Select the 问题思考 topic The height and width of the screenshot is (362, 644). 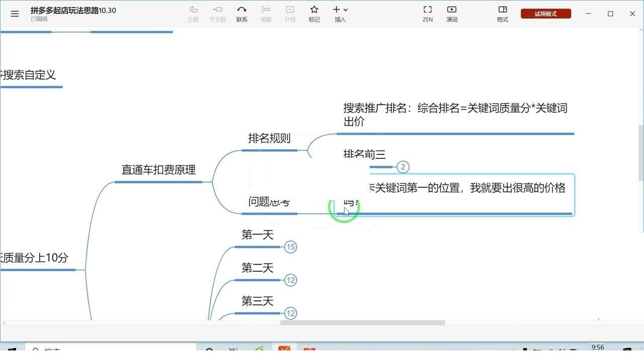(x=269, y=202)
